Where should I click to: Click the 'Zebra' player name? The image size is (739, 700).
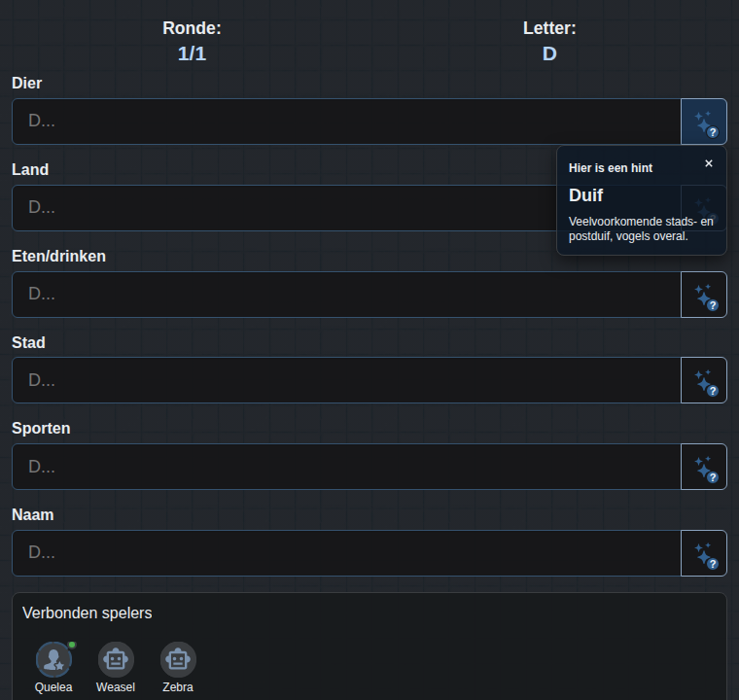(178, 687)
